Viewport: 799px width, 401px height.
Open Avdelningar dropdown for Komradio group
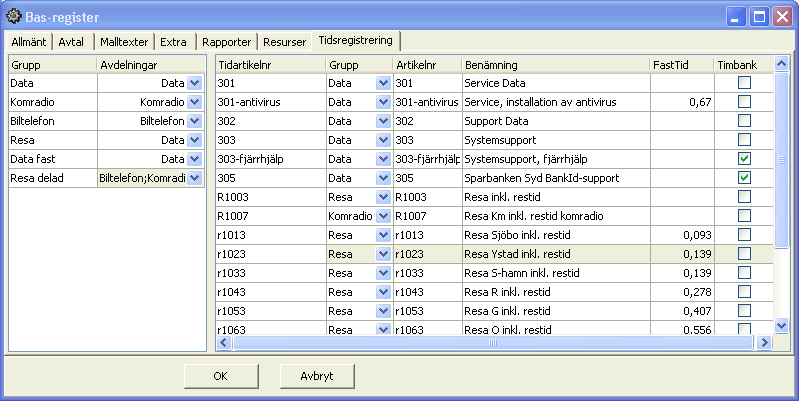click(x=194, y=102)
